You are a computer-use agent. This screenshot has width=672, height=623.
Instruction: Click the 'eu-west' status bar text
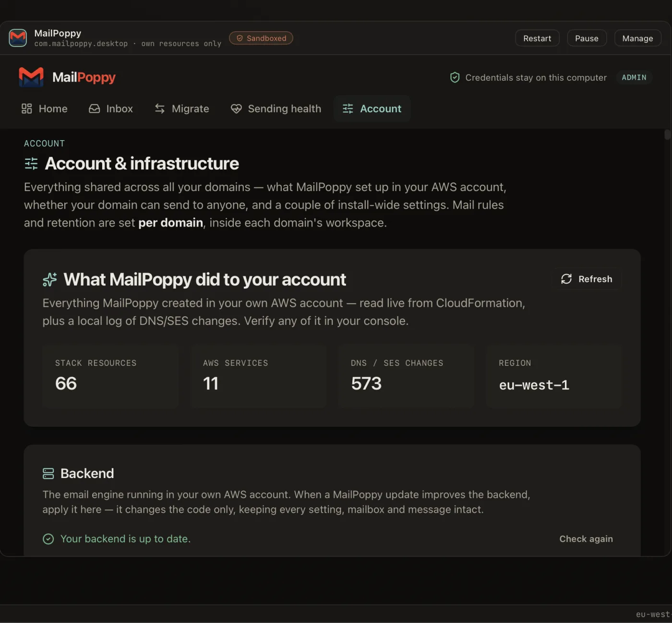click(653, 614)
